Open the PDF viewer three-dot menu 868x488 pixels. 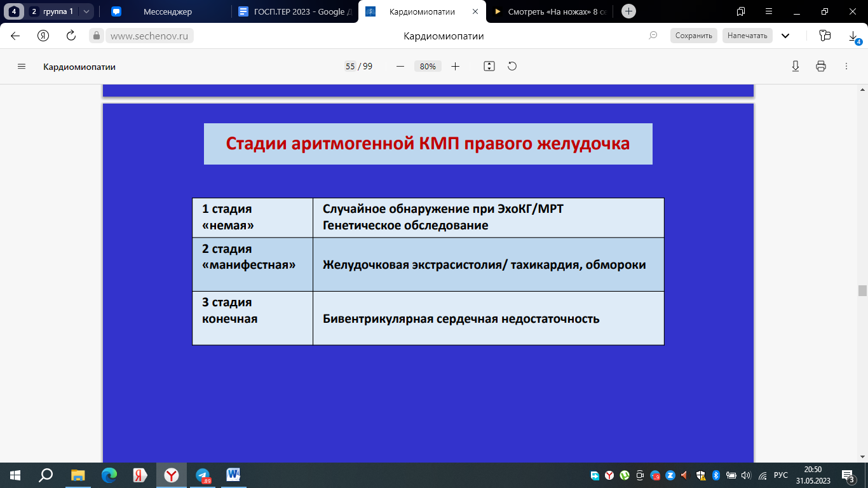click(846, 66)
